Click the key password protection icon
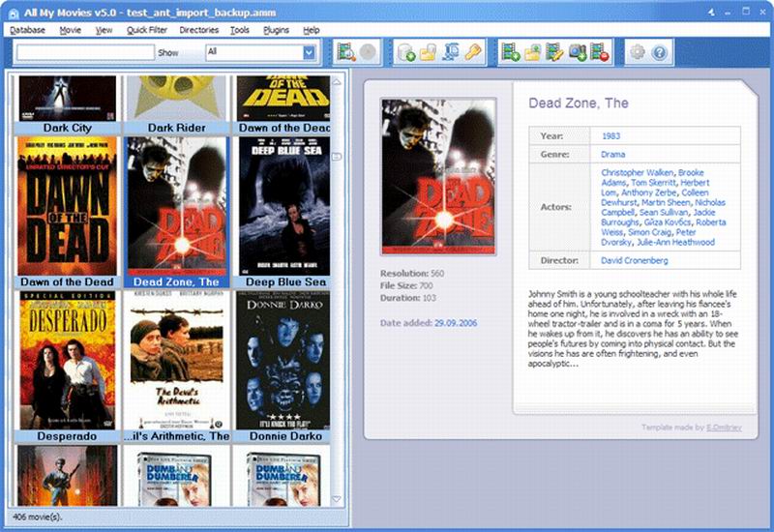This screenshot has width=774, height=532. tap(472, 52)
